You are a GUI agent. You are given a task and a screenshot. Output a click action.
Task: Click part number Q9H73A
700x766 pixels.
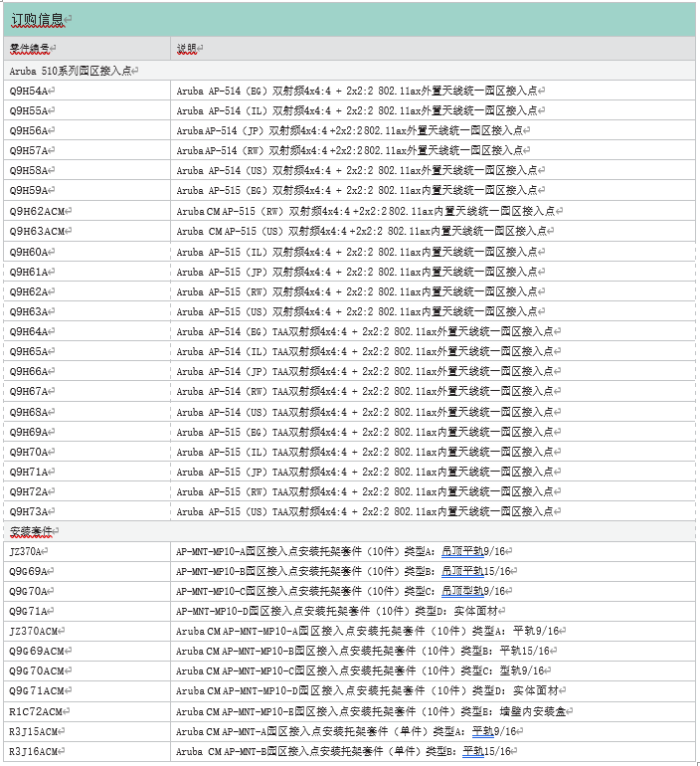tap(29, 512)
